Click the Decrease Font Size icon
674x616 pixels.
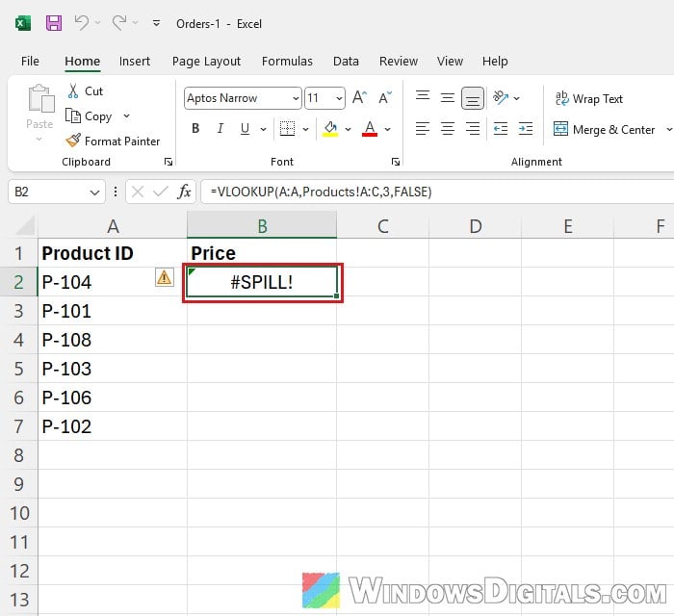coord(385,98)
